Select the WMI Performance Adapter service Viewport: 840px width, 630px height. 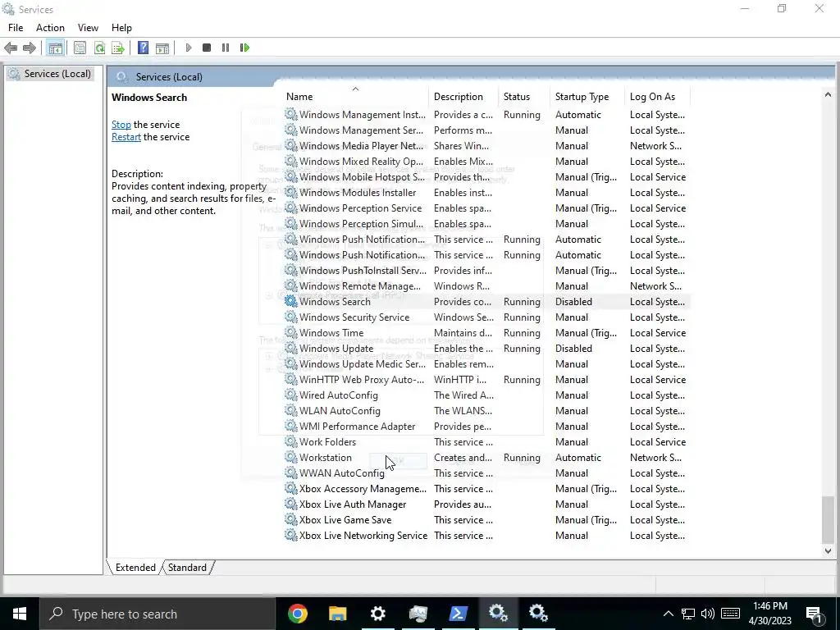pos(486,427)
